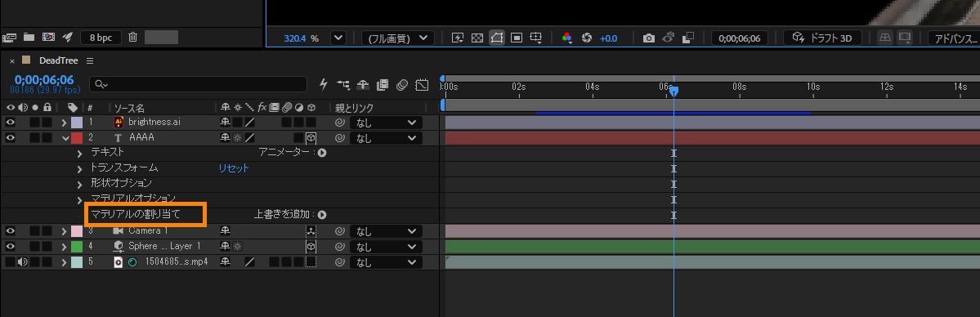The height and width of the screenshot is (317, 980).
Task: Open the Interpret Footage icon in project panel
Action: (9, 38)
